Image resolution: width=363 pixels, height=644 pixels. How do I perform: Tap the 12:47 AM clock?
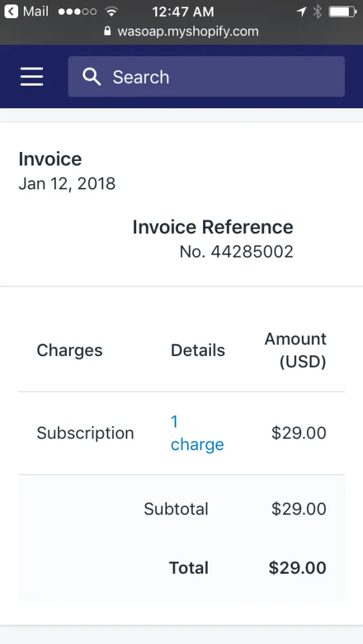coord(183,12)
